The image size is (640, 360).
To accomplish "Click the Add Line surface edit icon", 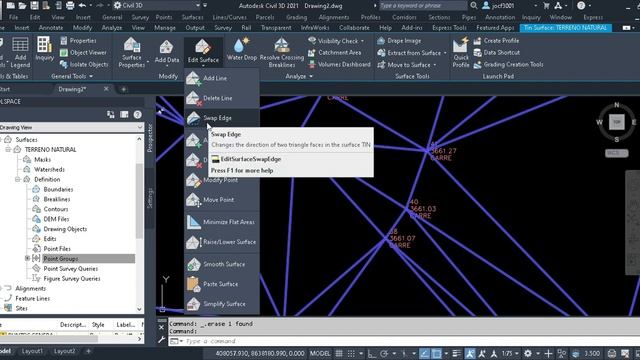I will click(193, 78).
